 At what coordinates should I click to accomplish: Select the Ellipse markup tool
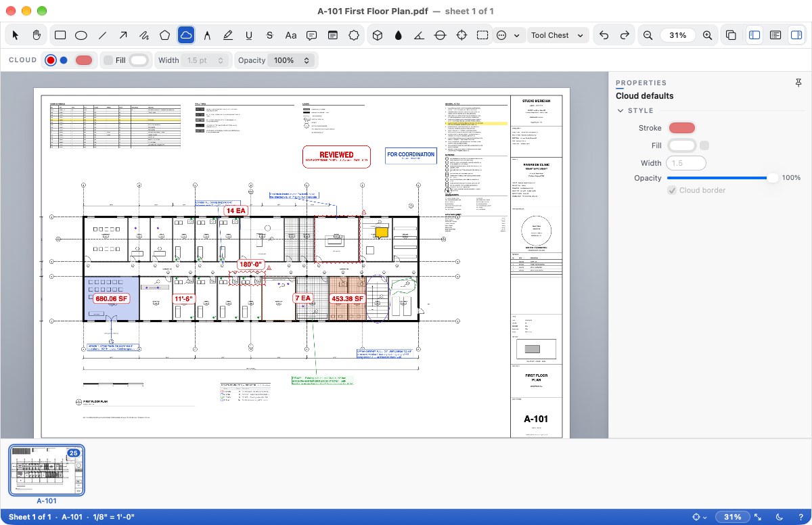[81, 35]
